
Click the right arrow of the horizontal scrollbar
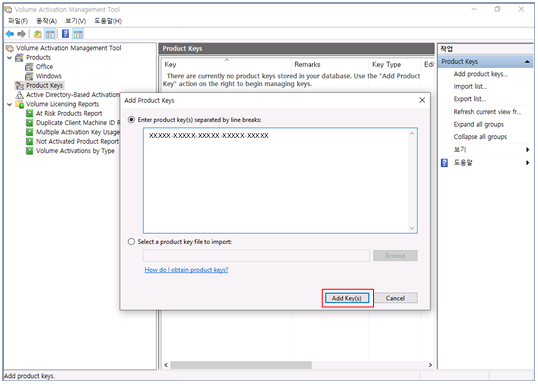(x=430, y=365)
